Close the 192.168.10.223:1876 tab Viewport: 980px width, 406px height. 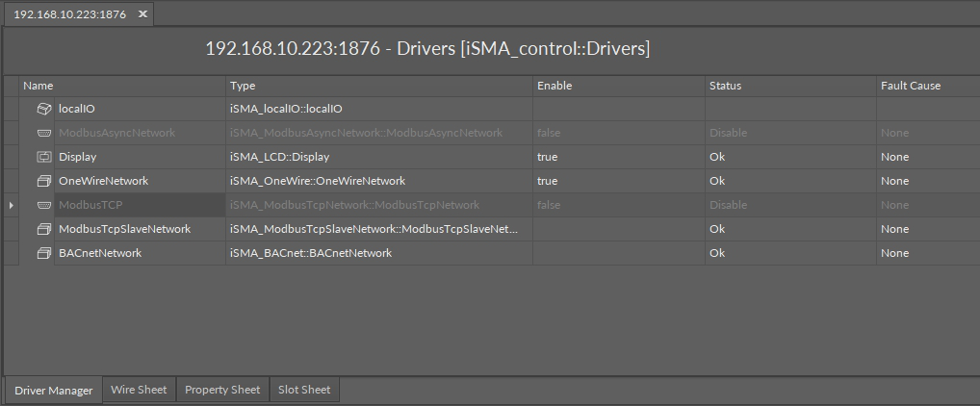click(142, 14)
